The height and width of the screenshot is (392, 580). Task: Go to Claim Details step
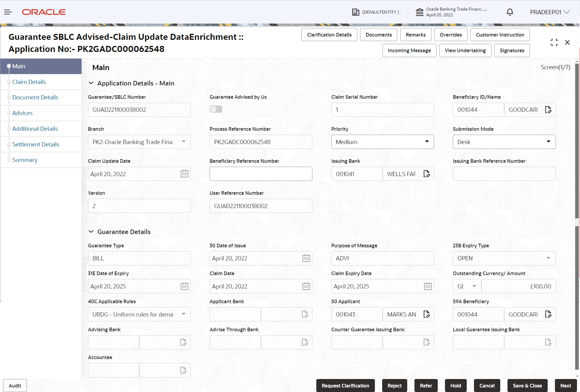pyautogui.click(x=29, y=82)
